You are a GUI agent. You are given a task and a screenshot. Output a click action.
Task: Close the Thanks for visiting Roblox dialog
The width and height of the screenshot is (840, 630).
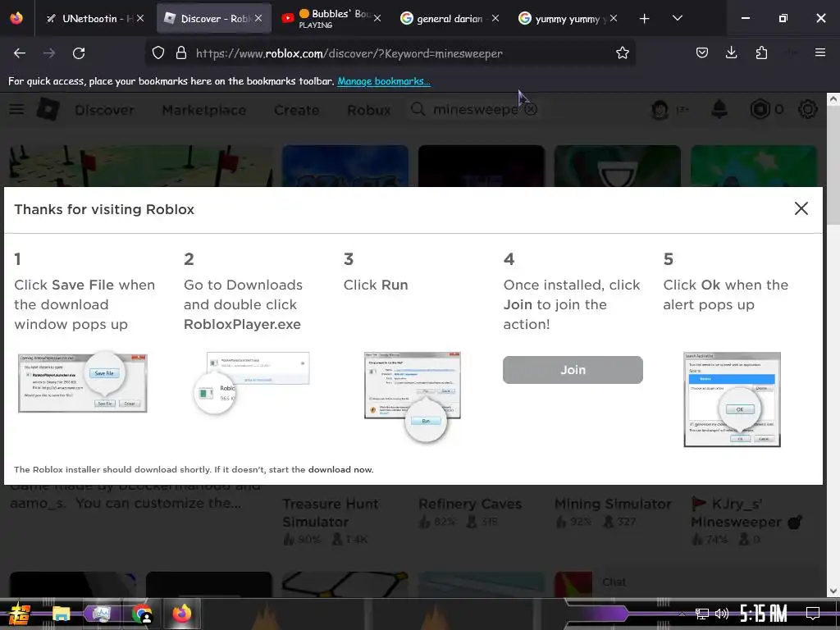(801, 208)
